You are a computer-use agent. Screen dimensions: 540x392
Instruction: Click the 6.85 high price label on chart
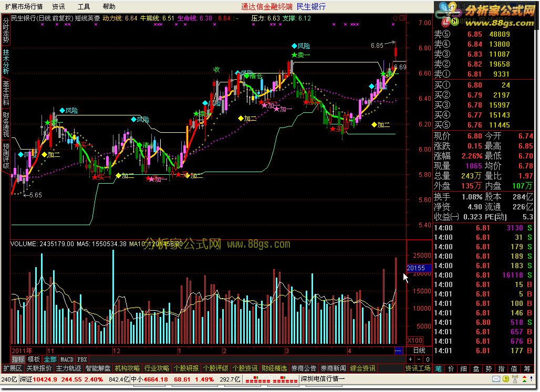click(377, 46)
